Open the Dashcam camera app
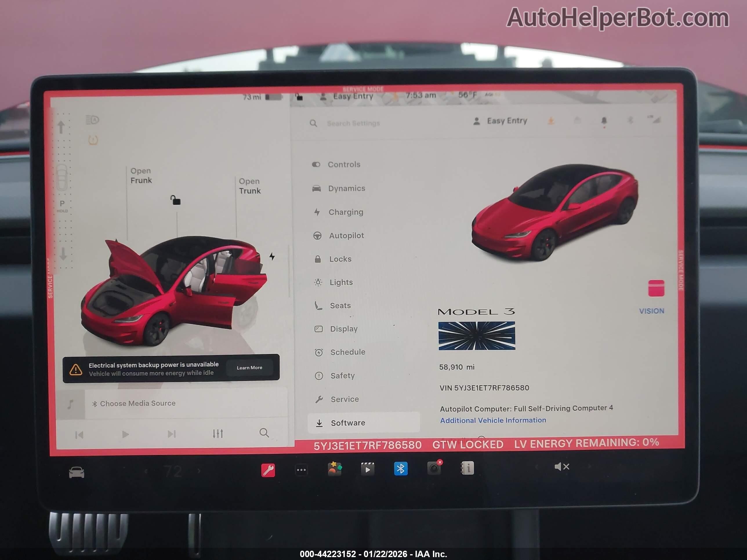747x560 pixels. tap(434, 468)
